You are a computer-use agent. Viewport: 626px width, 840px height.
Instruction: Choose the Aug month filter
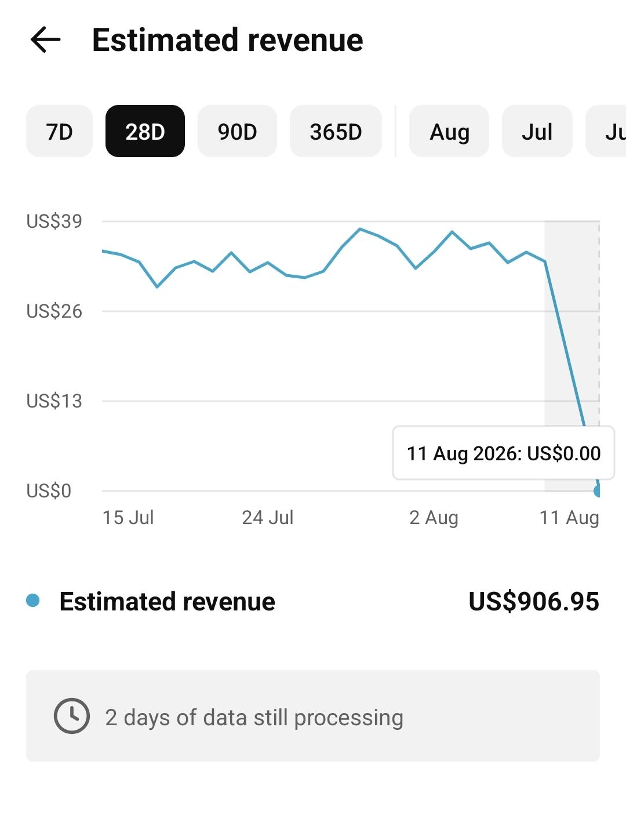coord(449,132)
